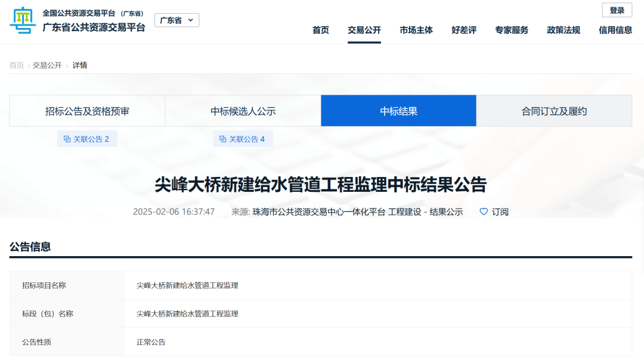Screen dimensions: 644x364
Task: Open the 专家服务 navigation menu
Action: tap(511, 30)
